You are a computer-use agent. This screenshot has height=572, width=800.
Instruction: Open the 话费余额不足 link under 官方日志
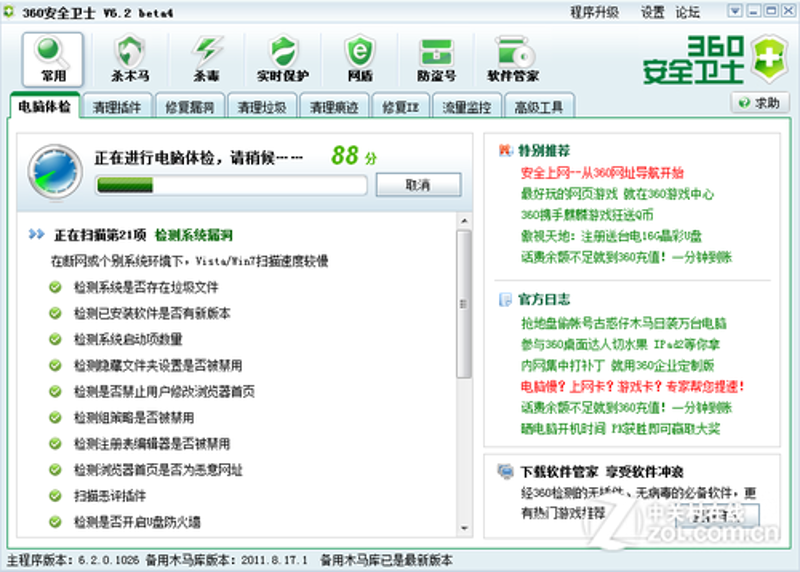coord(627,407)
